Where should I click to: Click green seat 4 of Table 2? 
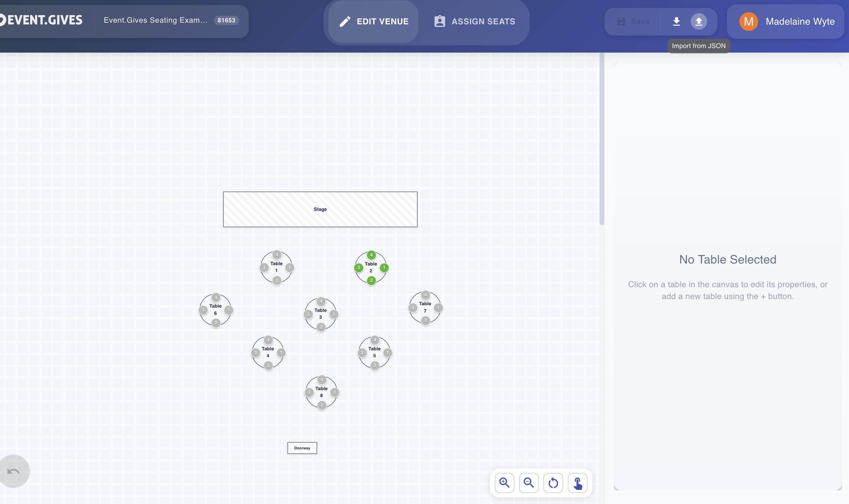pos(371,255)
